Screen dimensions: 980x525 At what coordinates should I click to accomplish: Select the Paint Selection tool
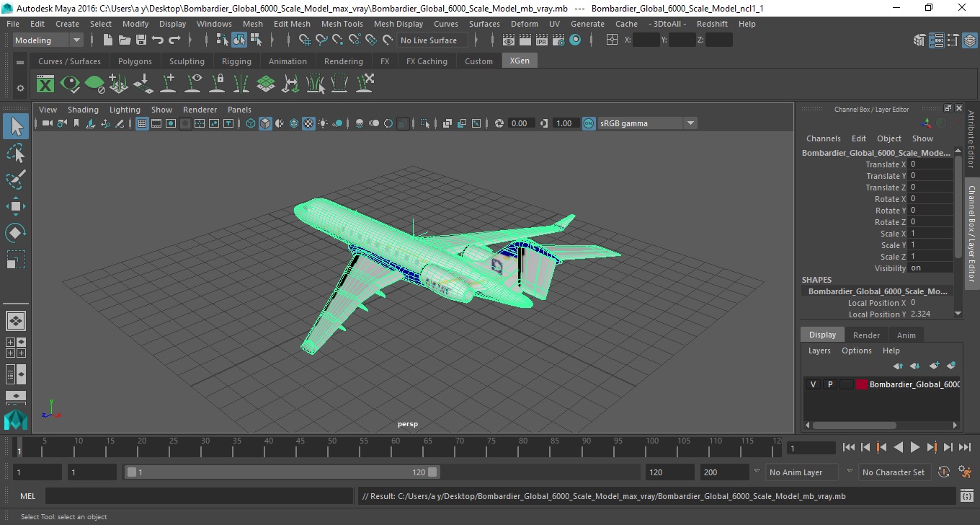[x=16, y=180]
